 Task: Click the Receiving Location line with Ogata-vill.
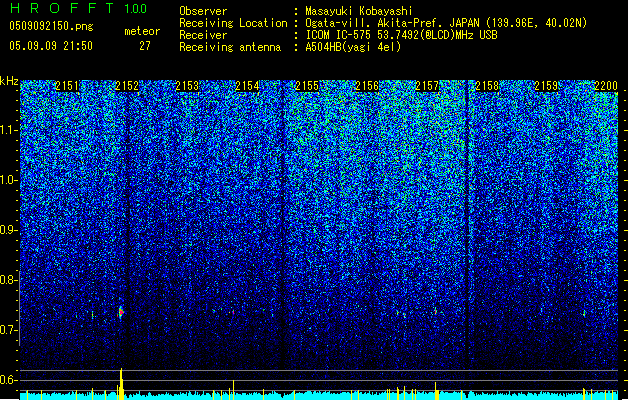tap(446, 23)
